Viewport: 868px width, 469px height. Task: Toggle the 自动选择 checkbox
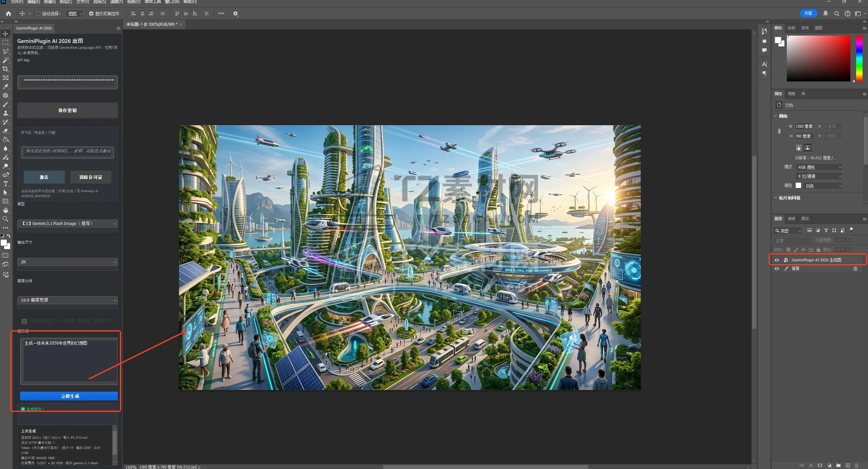coord(38,14)
